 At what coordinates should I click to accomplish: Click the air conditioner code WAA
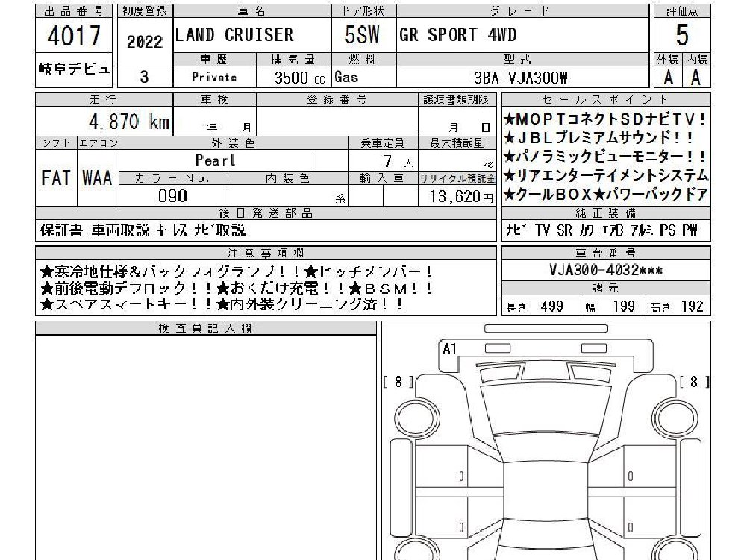point(97,178)
